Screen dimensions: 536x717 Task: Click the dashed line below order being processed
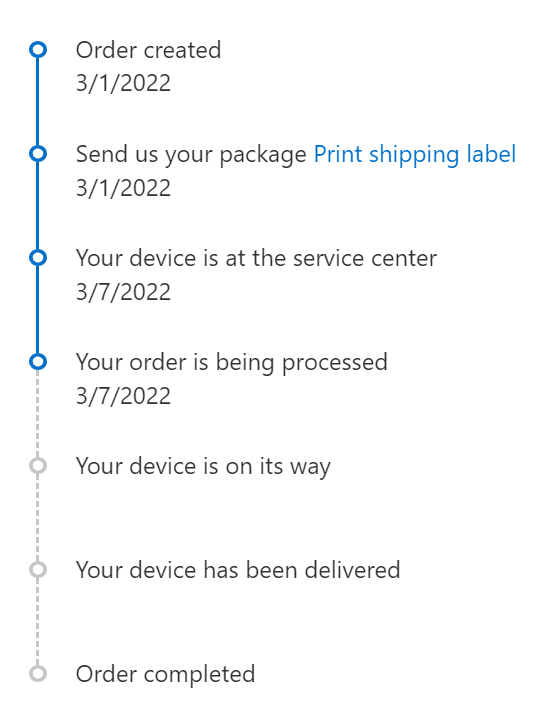[38, 413]
